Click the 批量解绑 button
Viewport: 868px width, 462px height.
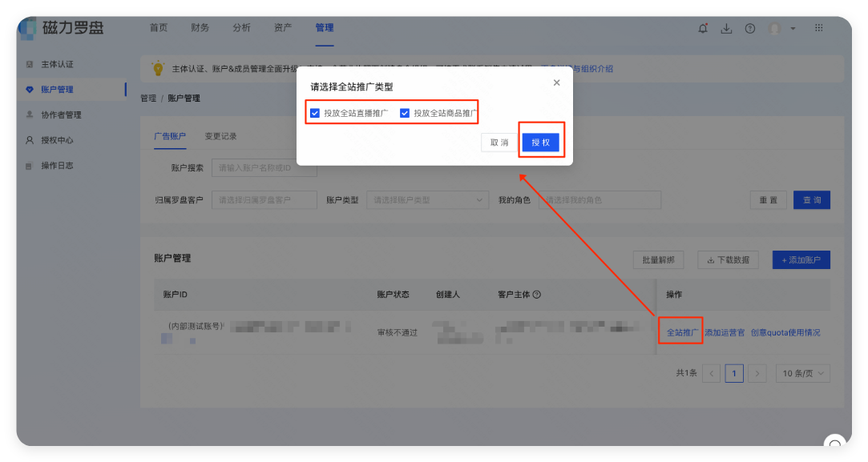coord(658,259)
